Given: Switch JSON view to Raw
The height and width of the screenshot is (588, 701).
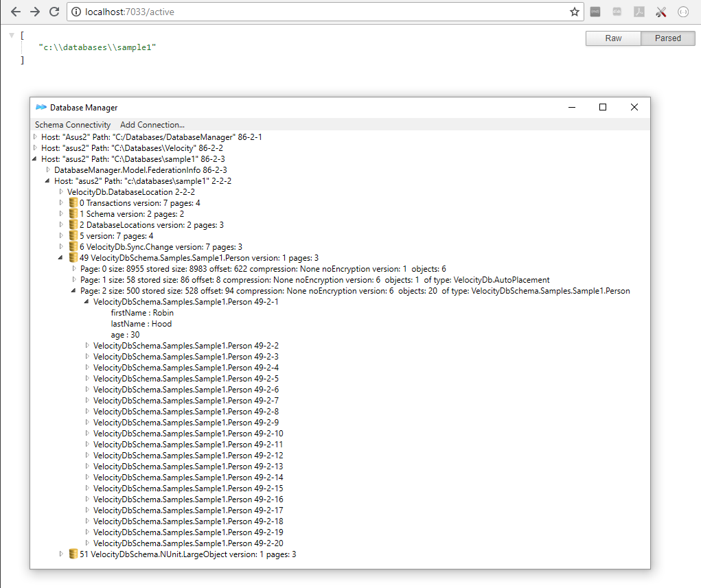Looking at the screenshot, I should 613,38.
